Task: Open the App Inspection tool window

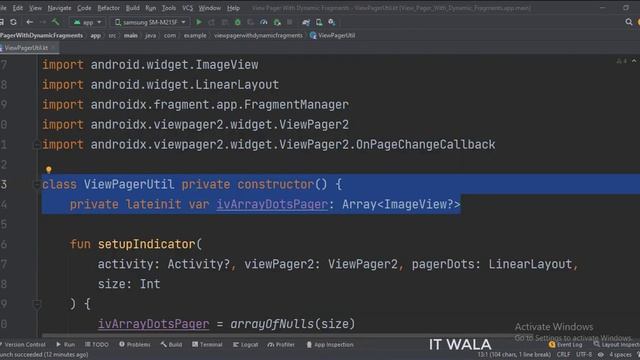Action: [330, 344]
